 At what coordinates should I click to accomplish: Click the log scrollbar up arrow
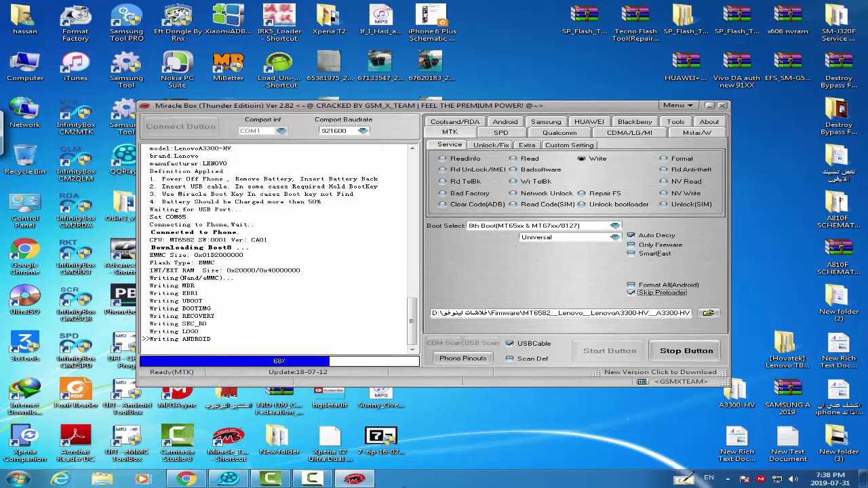(412, 148)
